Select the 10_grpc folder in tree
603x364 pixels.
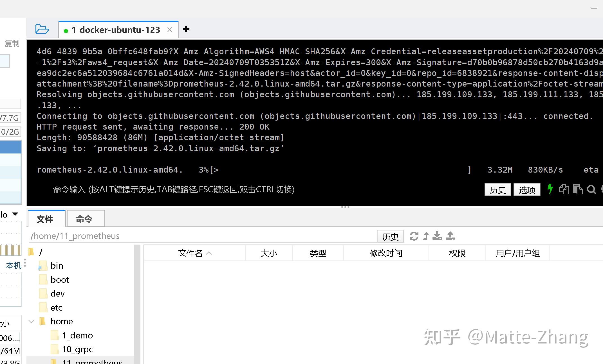77,349
